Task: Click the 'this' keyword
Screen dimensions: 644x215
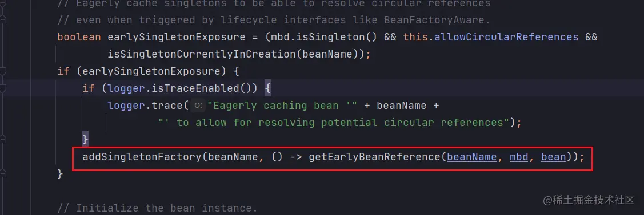Action: (x=415, y=37)
